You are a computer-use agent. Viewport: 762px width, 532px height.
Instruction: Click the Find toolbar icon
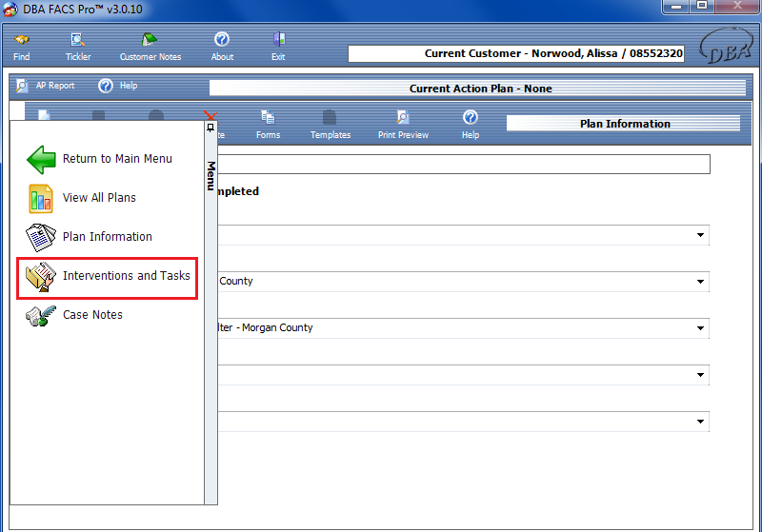(x=21, y=46)
